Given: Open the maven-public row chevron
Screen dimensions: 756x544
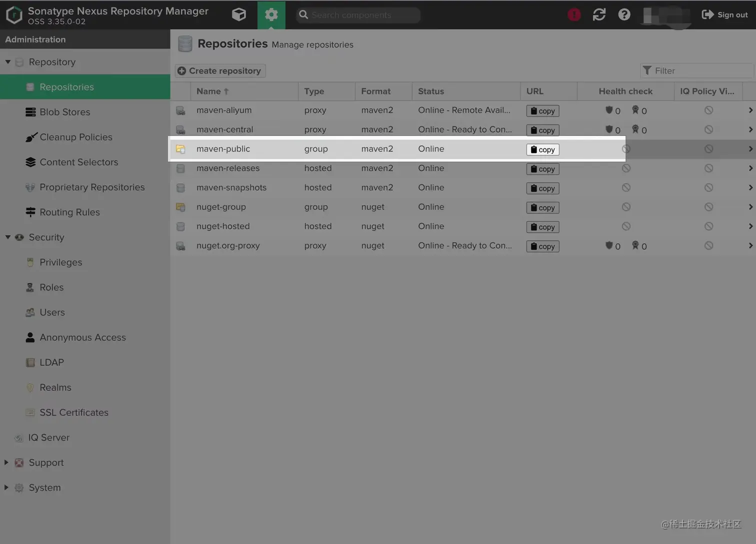Looking at the screenshot, I should pyautogui.click(x=750, y=149).
